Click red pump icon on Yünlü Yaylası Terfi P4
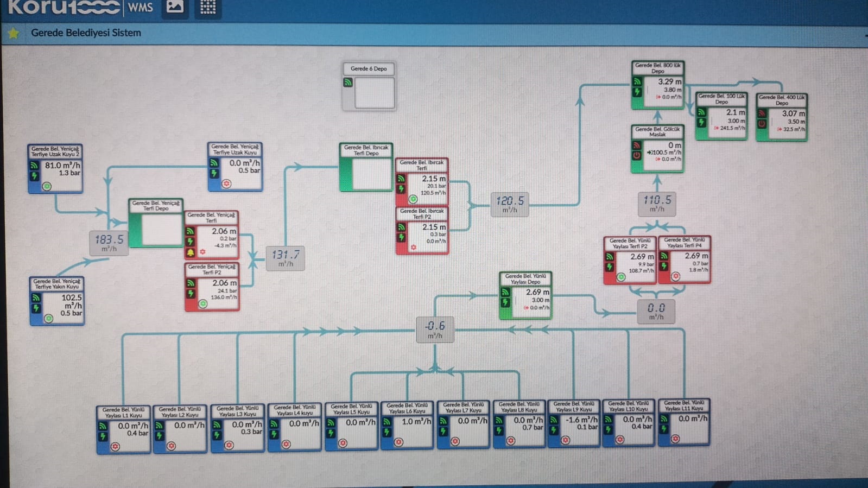 [x=676, y=276]
